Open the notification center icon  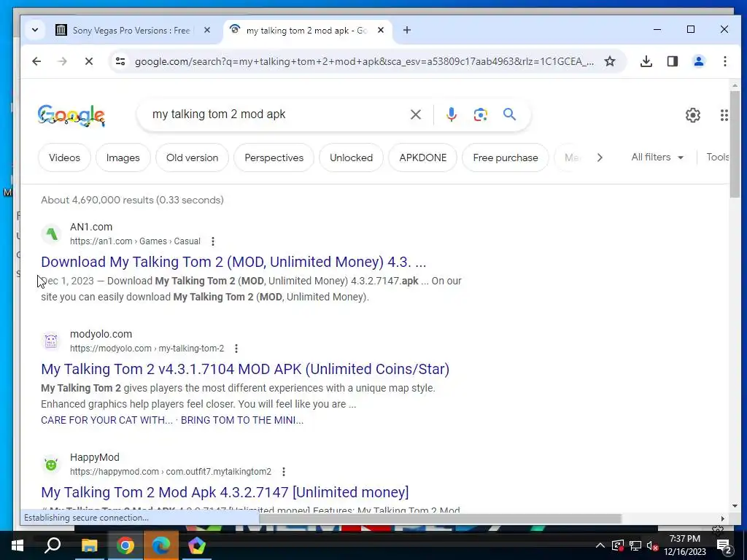[724, 545]
